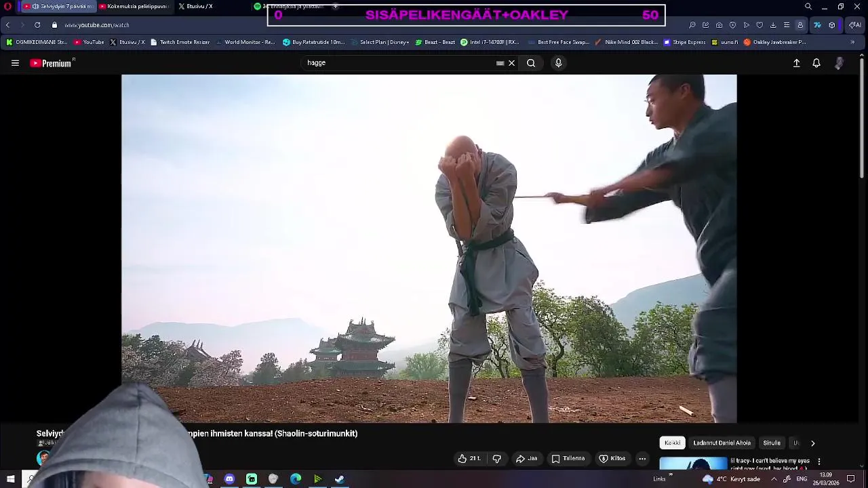Open the YouTube bookmark
Screen dimensions: 868x488
(x=89, y=42)
